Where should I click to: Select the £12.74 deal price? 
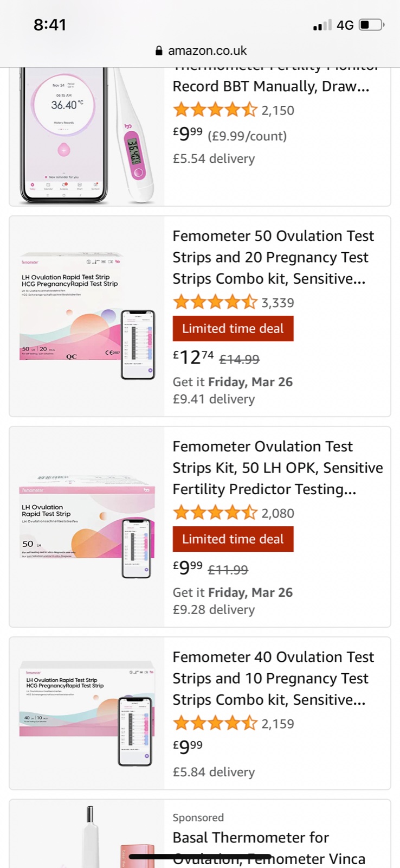coord(193,358)
